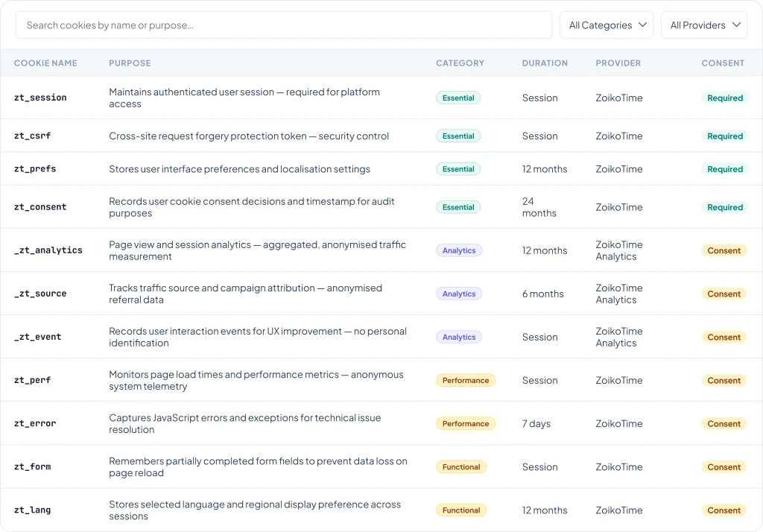Screen dimensions: 763x532
Task: Click the Consent badge for zt_lang
Action: pyautogui.click(x=724, y=510)
